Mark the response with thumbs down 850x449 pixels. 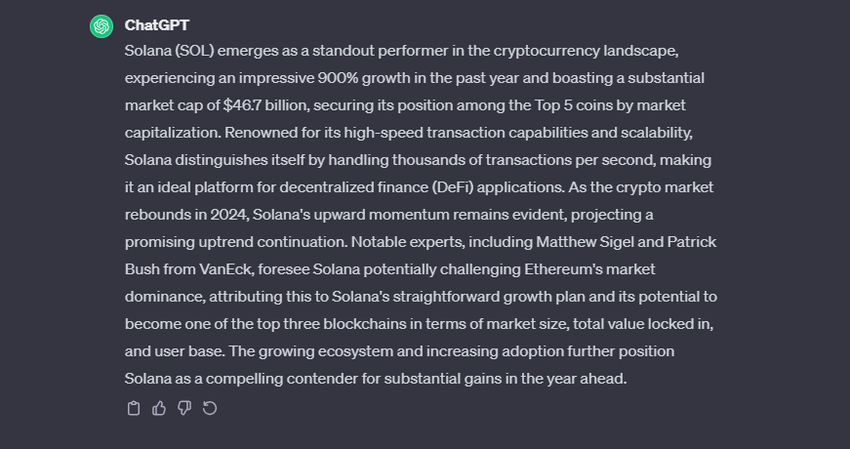click(184, 408)
